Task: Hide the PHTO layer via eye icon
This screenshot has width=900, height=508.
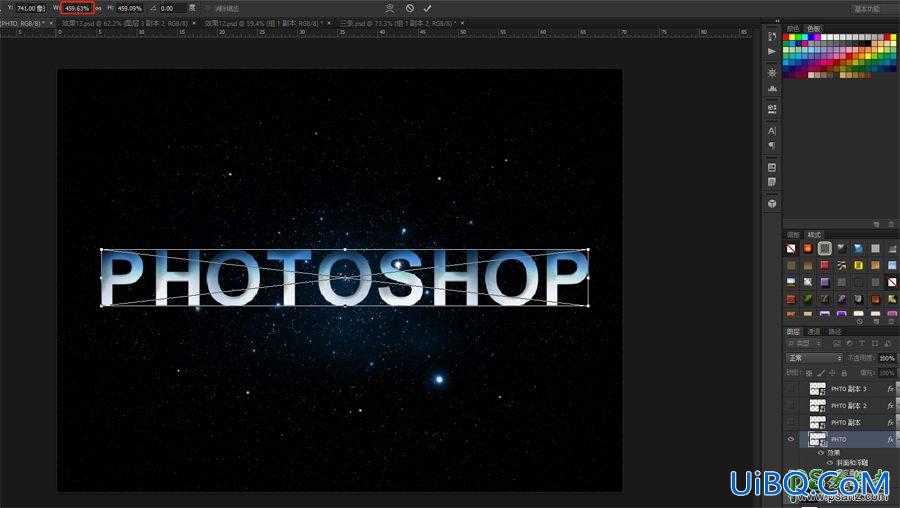Action: 791,439
